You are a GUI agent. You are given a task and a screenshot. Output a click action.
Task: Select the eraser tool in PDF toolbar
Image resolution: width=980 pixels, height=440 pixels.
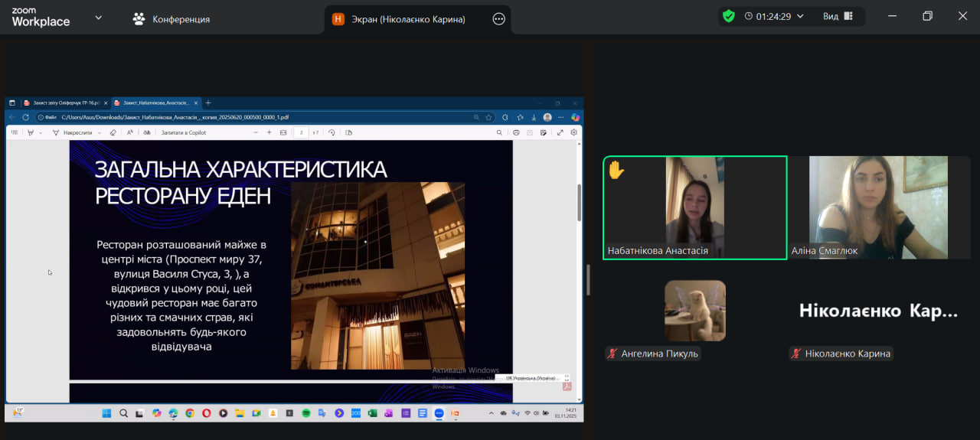(x=113, y=132)
